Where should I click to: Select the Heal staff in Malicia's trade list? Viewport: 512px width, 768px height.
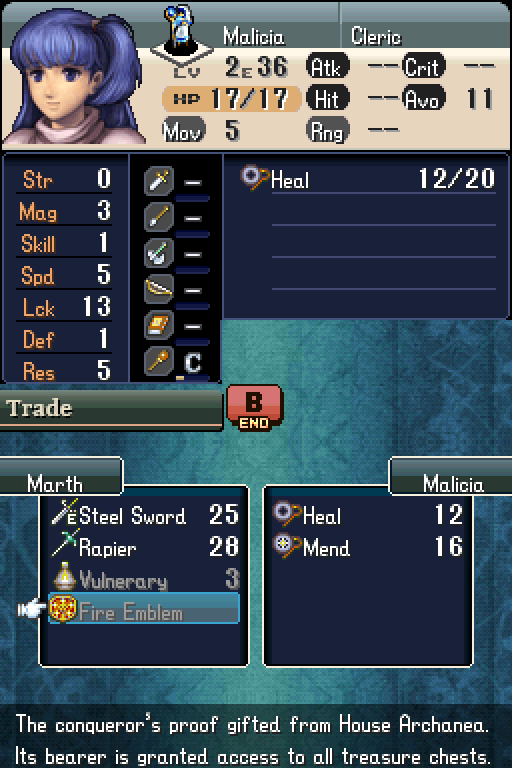pos(368,514)
